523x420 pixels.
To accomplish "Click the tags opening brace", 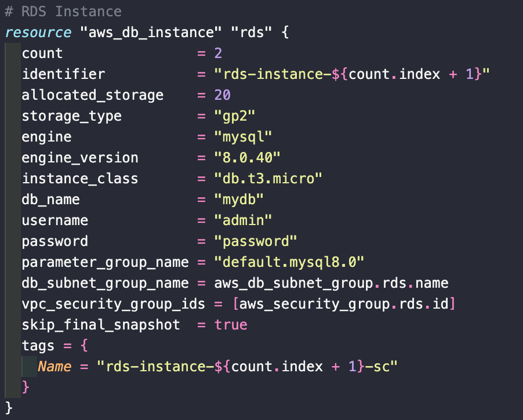I will (84, 346).
